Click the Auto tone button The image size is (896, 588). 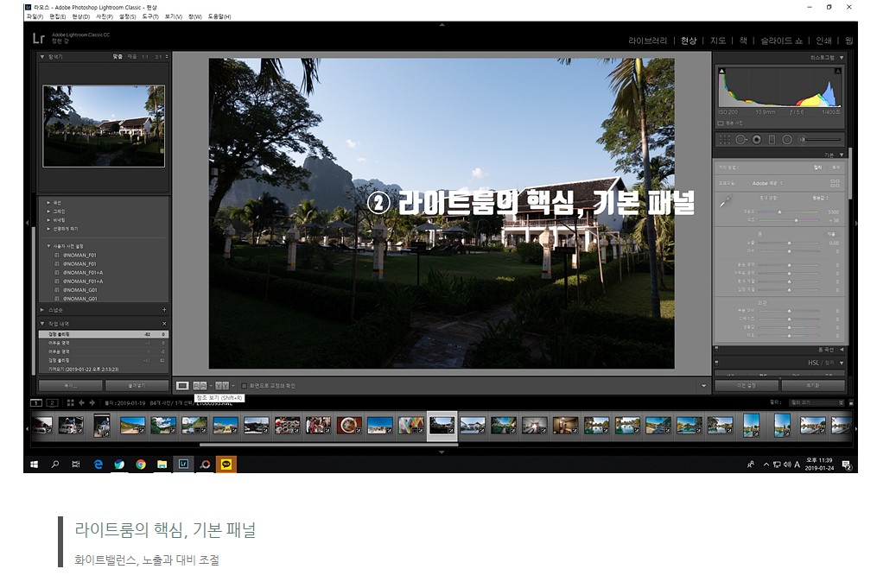tap(831, 234)
